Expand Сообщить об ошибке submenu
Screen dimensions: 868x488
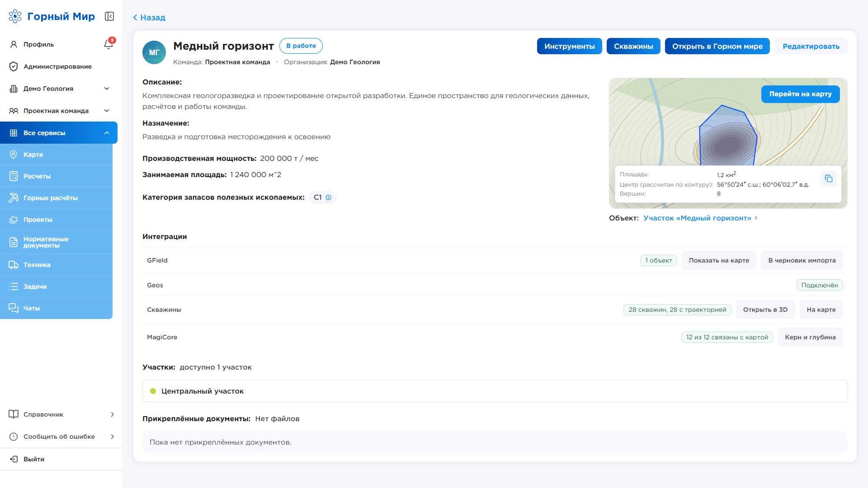[x=61, y=436]
